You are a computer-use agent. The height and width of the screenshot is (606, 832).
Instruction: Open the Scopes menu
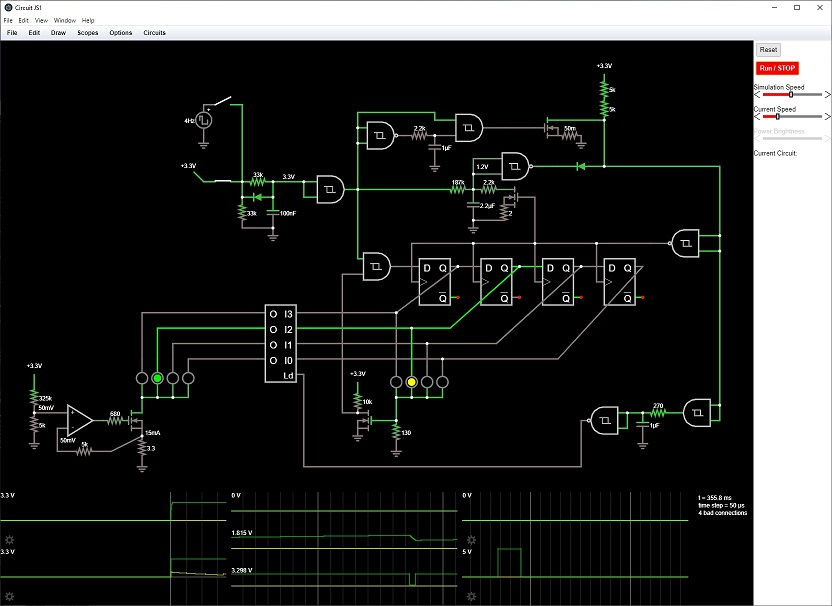(88, 32)
